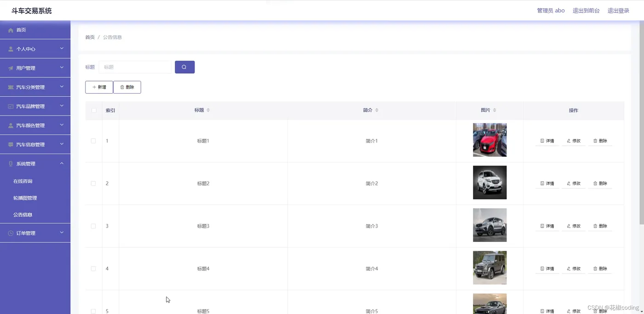Click the card icon beside 汽车品牌管理

(11, 107)
